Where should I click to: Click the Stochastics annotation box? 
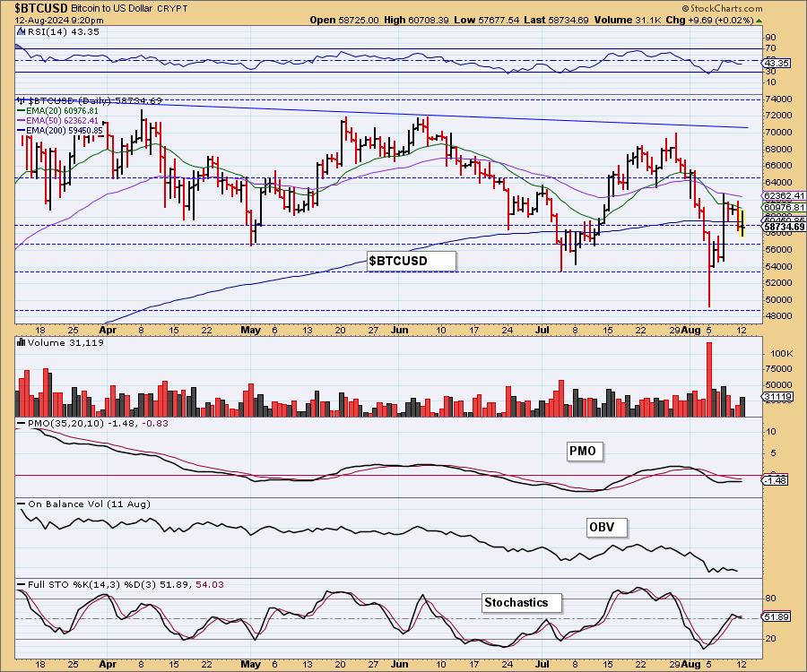pyautogui.click(x=521, y=603)
